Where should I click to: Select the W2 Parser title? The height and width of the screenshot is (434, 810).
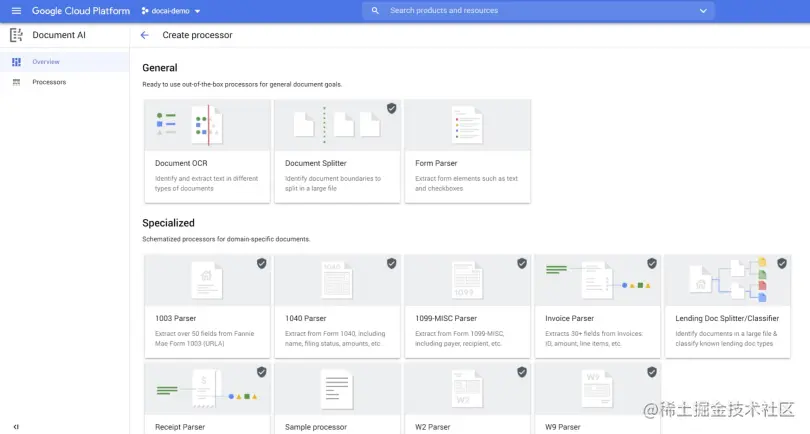click(432, 427)
